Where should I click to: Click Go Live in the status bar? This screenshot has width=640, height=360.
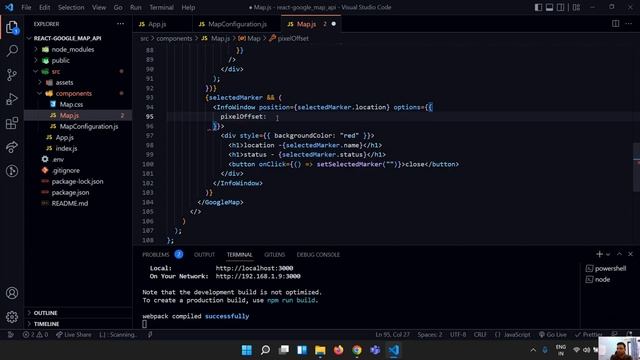[553, 335]
